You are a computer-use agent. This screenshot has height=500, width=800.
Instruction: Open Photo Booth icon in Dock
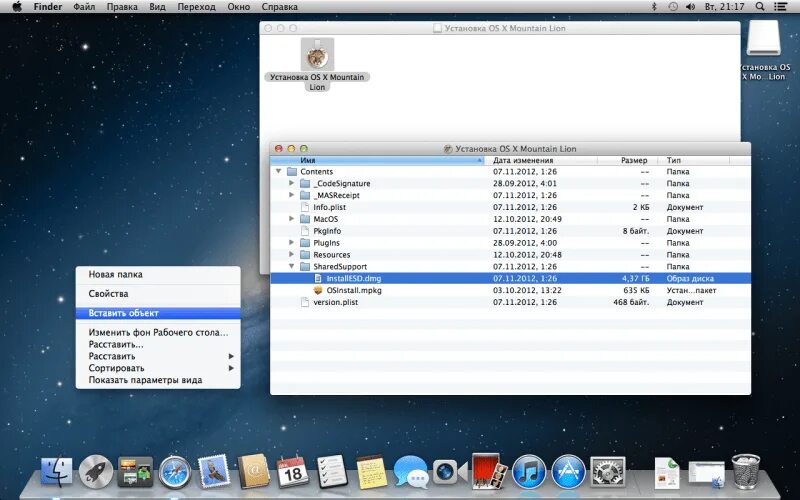pos(489,471)
